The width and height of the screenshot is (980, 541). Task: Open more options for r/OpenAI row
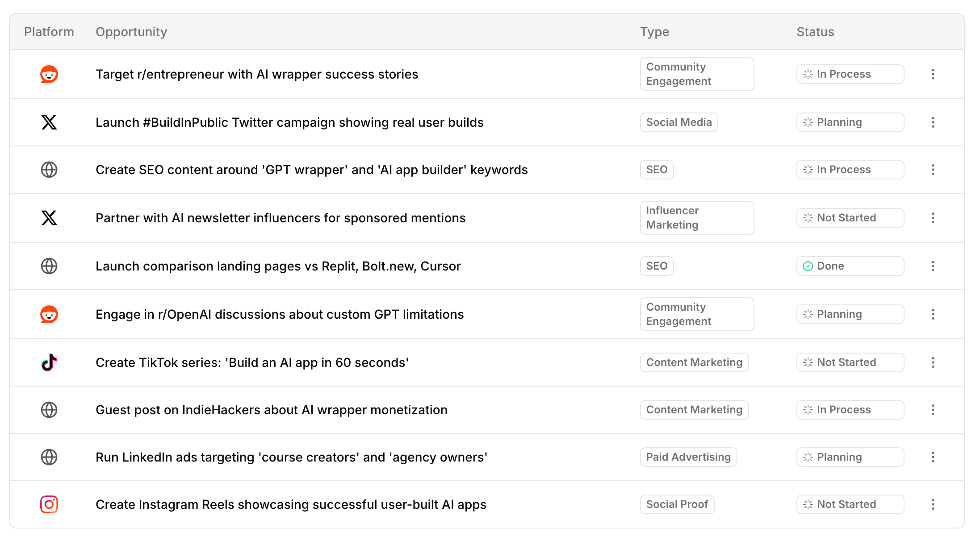tap(933, 314)
